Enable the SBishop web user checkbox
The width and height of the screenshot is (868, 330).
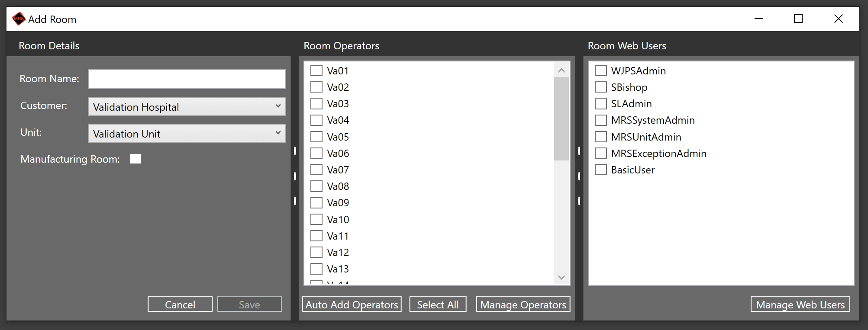601,87
